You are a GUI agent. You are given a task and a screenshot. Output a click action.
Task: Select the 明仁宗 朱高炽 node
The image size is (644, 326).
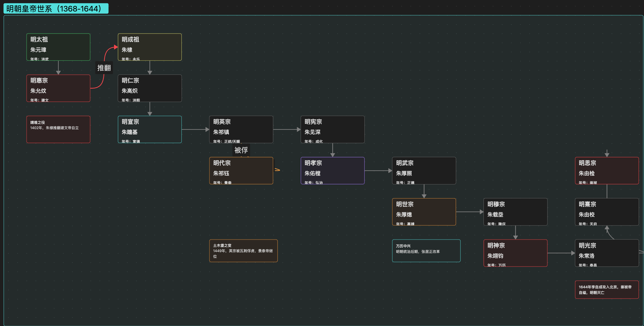[150, 88]
